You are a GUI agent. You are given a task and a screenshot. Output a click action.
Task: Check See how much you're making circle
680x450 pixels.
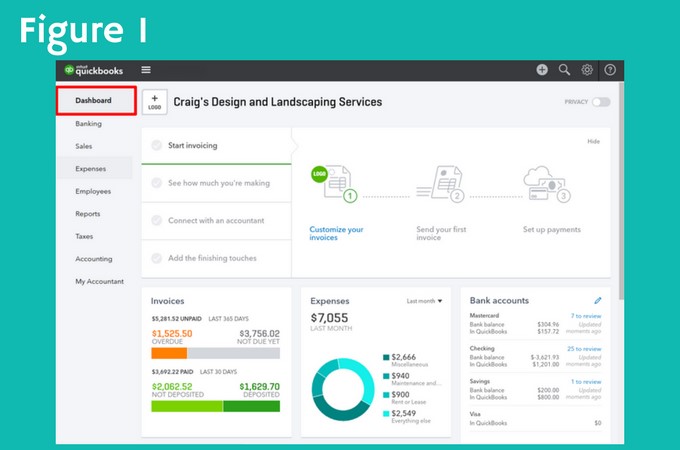pos(157,183)
